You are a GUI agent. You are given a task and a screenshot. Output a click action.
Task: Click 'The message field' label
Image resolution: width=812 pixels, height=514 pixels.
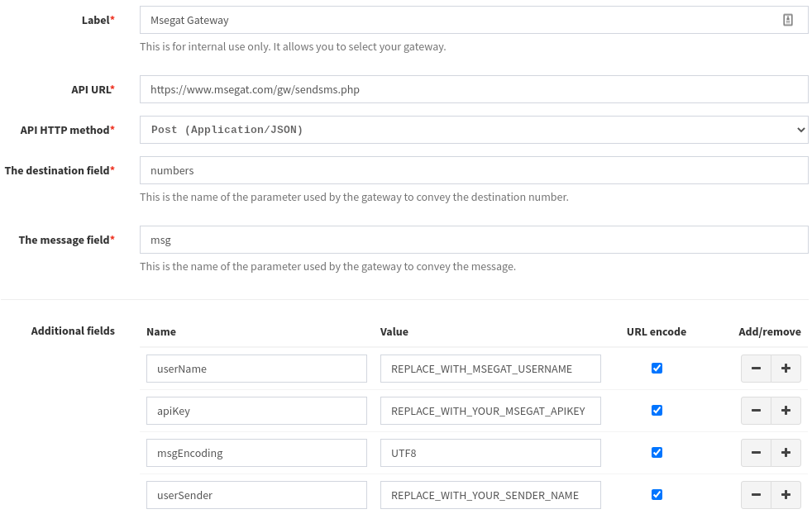67,240
